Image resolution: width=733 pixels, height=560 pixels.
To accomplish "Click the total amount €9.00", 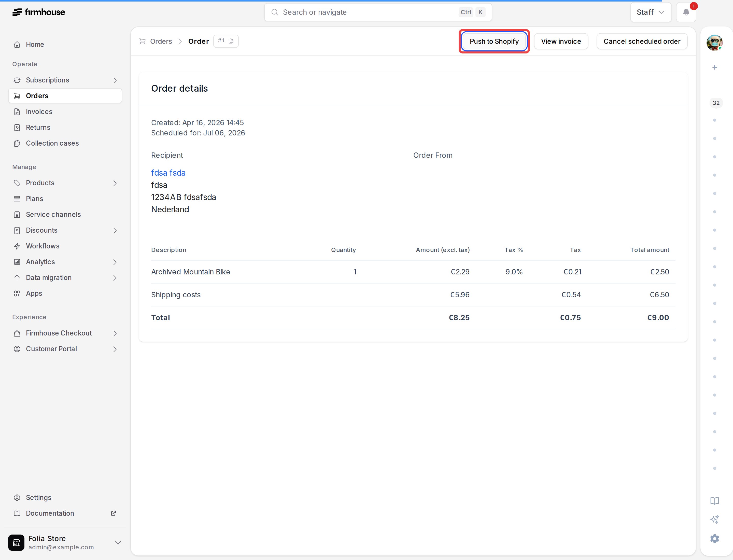I will point(658,318).
